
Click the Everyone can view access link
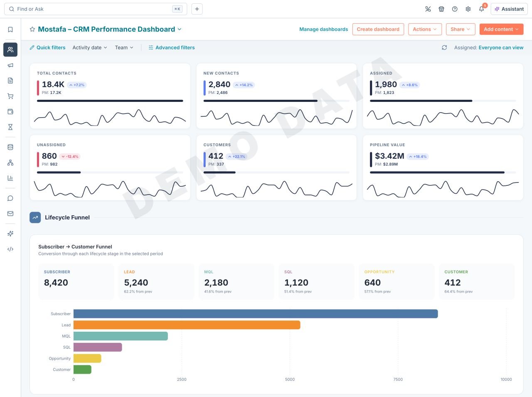click(501, 47)
